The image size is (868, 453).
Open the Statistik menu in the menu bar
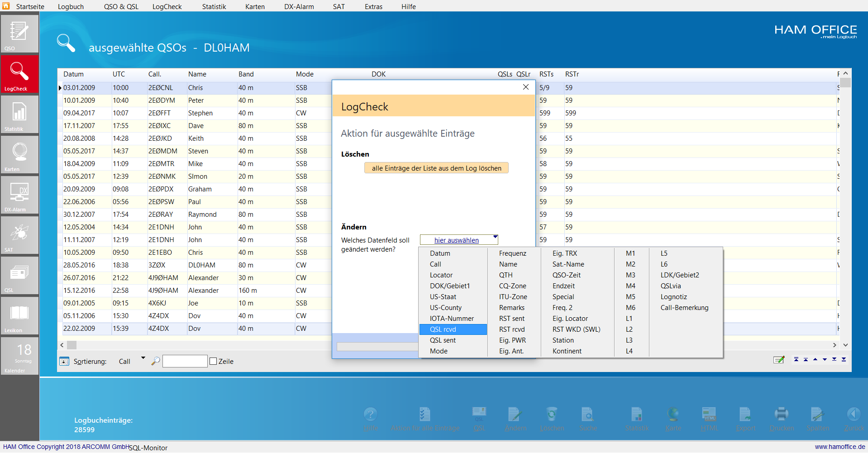tap(214, 6)
